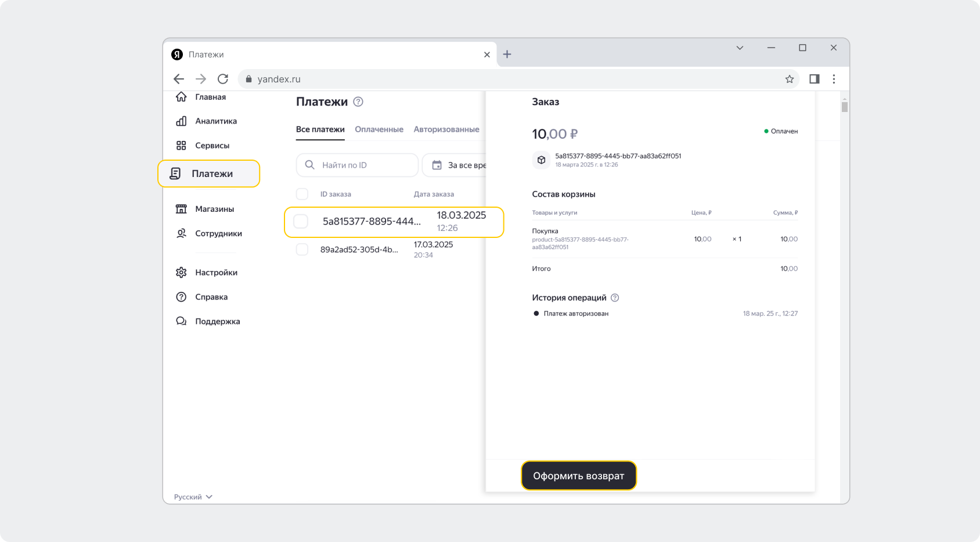Open Магазины store icon in sidebar
980x542 pixels.
[181, 209]
